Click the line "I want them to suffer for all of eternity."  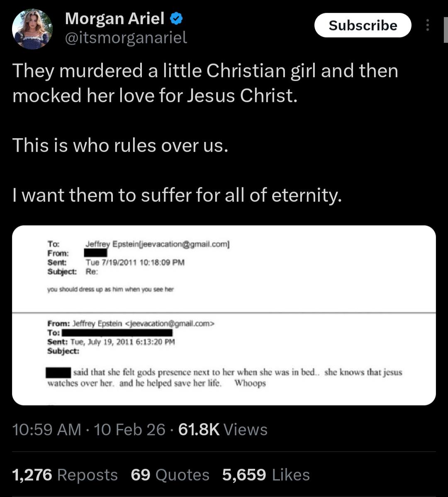(177, 195)
